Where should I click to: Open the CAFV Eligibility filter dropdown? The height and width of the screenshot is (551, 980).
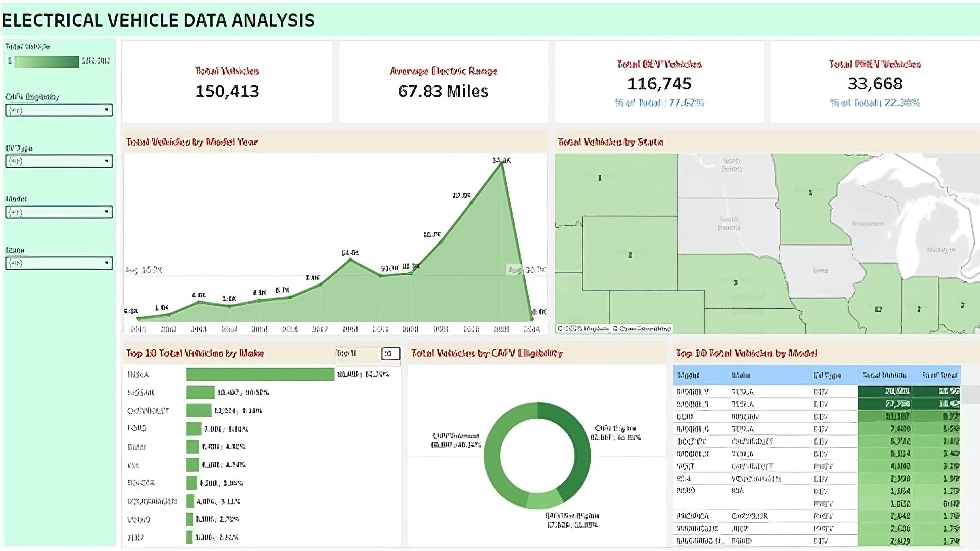pyautogui.click(x=59, y=110)
